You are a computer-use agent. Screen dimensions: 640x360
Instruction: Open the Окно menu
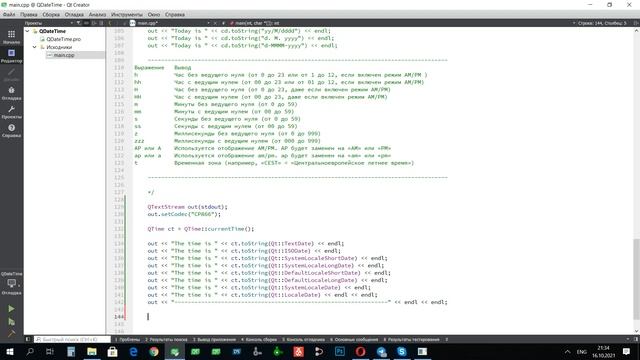pyautogui.click(x=154, y=14)
